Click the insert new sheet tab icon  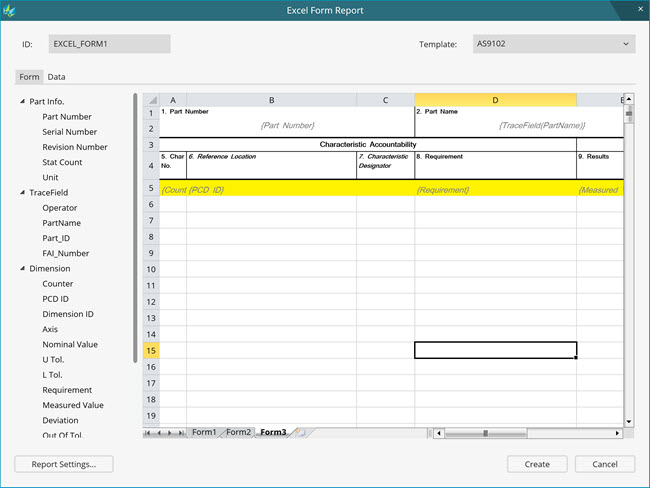300,433
